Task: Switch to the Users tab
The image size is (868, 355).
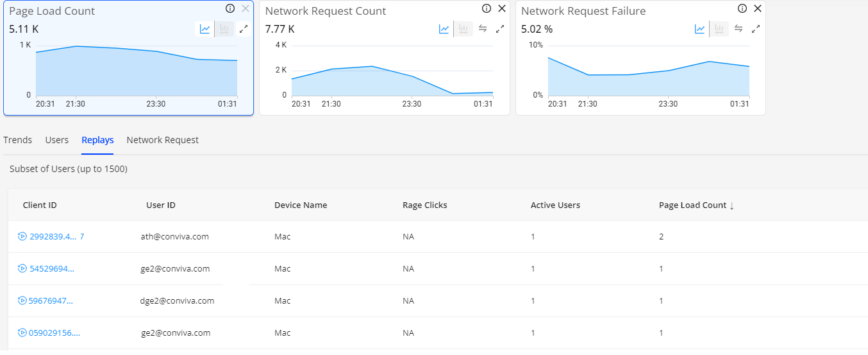Action: click(57, 140)
